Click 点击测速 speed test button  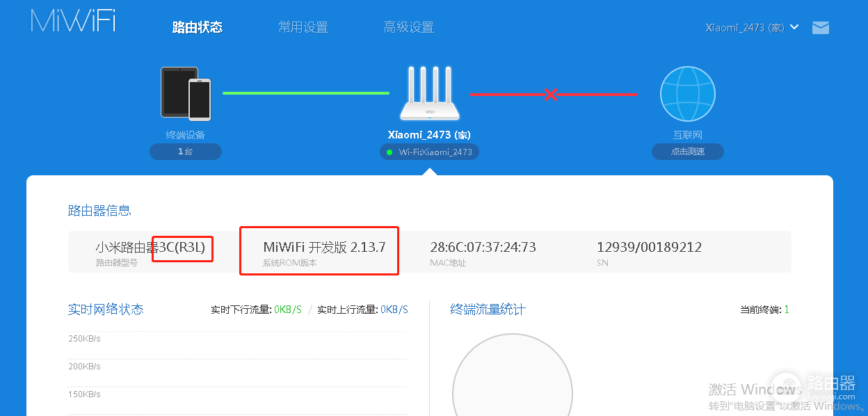[688, 152]
